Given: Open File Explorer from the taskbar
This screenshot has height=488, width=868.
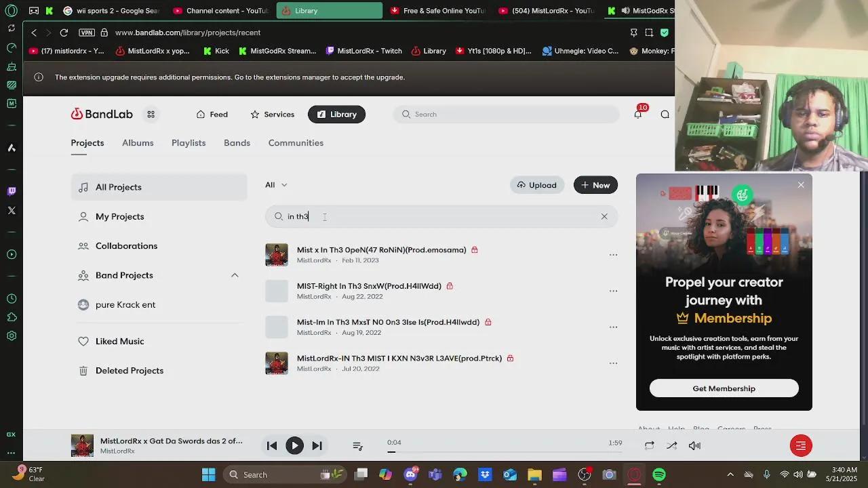Looking at the screenshot, I should tap(534, 474).
